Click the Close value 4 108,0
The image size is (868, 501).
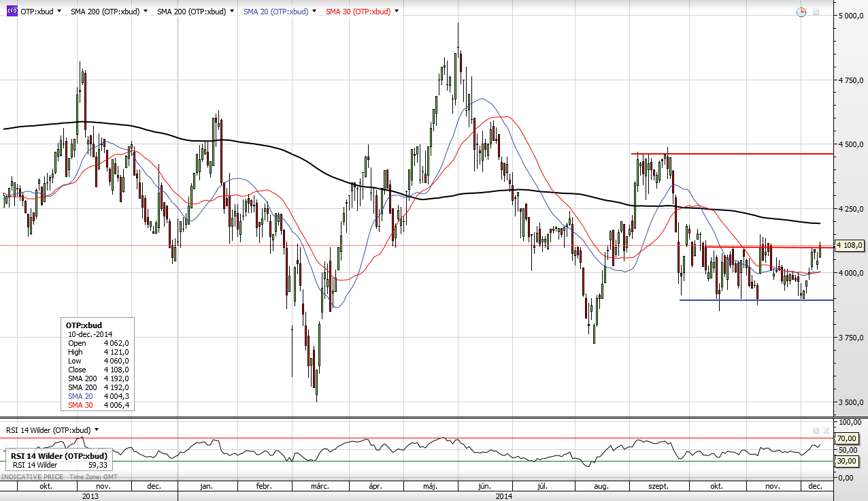coord(116,370)
